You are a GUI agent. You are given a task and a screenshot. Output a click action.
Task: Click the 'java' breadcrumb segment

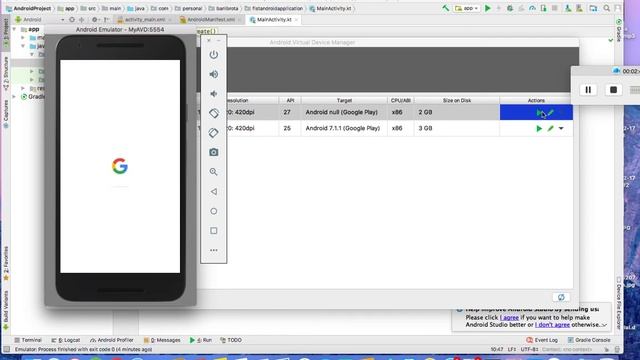click(x=137, y=8)
